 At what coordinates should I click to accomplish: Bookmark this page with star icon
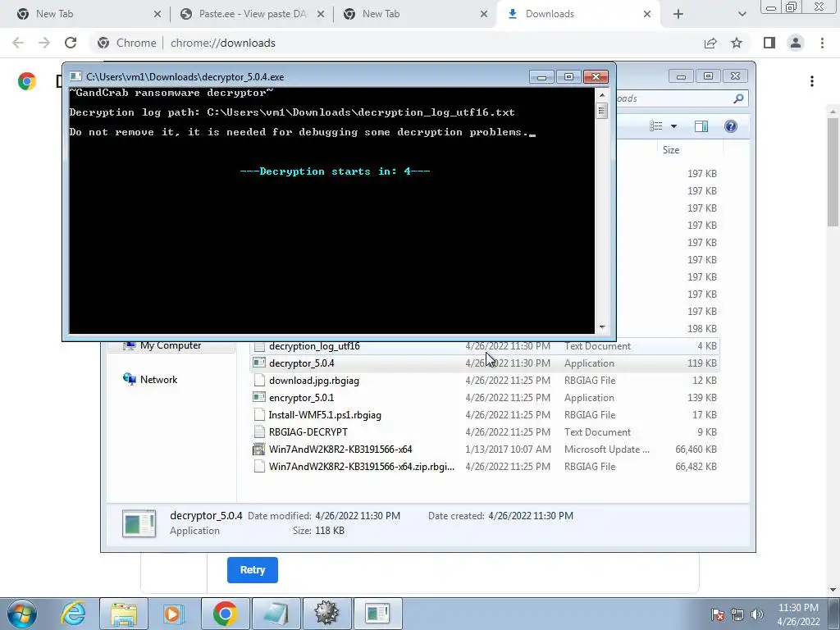pos(737,43)
